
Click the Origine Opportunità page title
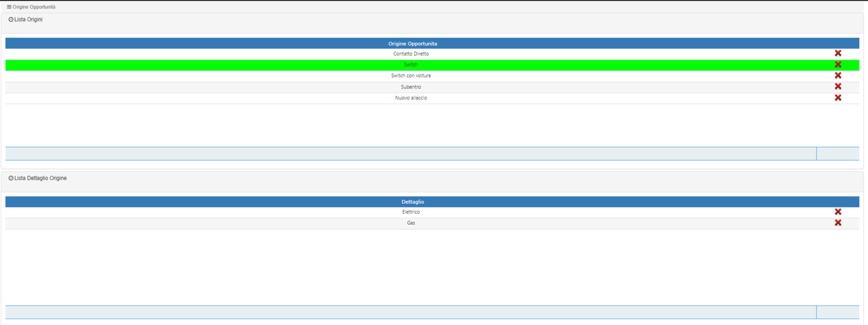click(x=34, y=7)
